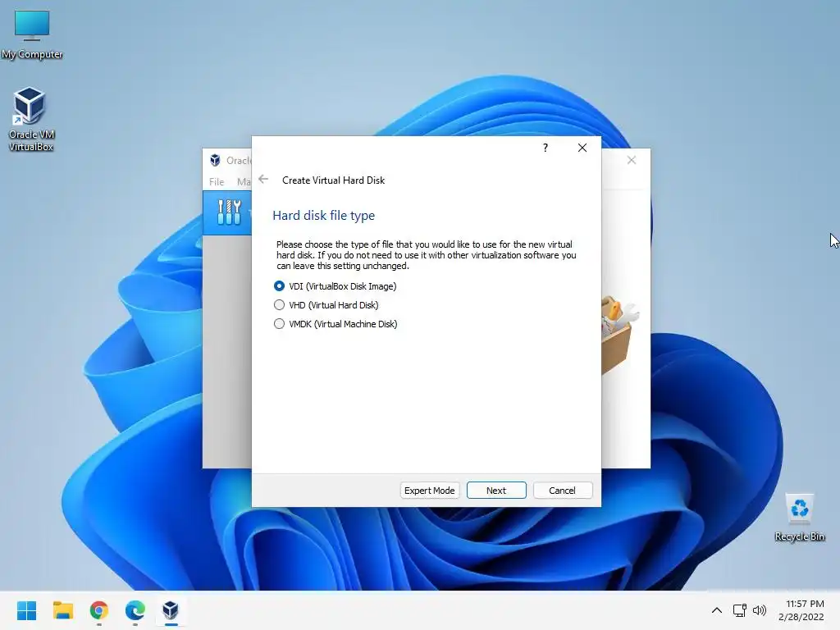The height and width of the screenshot is (630, 840).
Task: Open network status in system tray
Action: (740, 610)
